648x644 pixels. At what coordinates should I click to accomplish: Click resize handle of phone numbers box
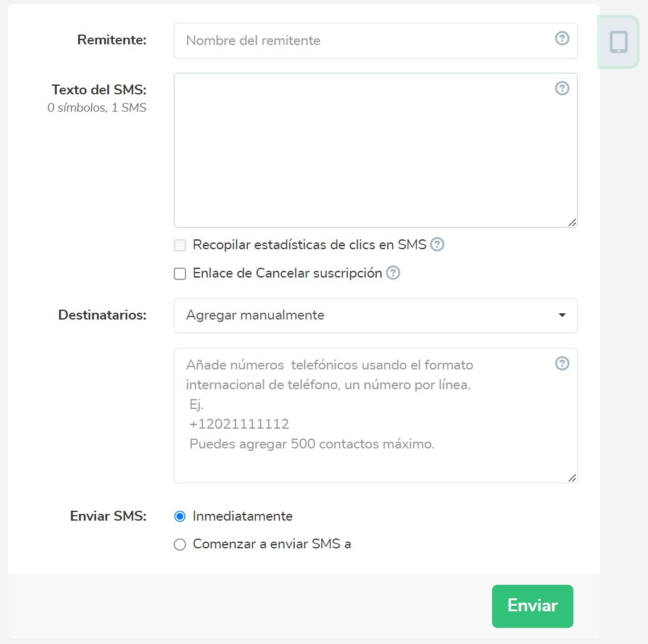point(572,477)
